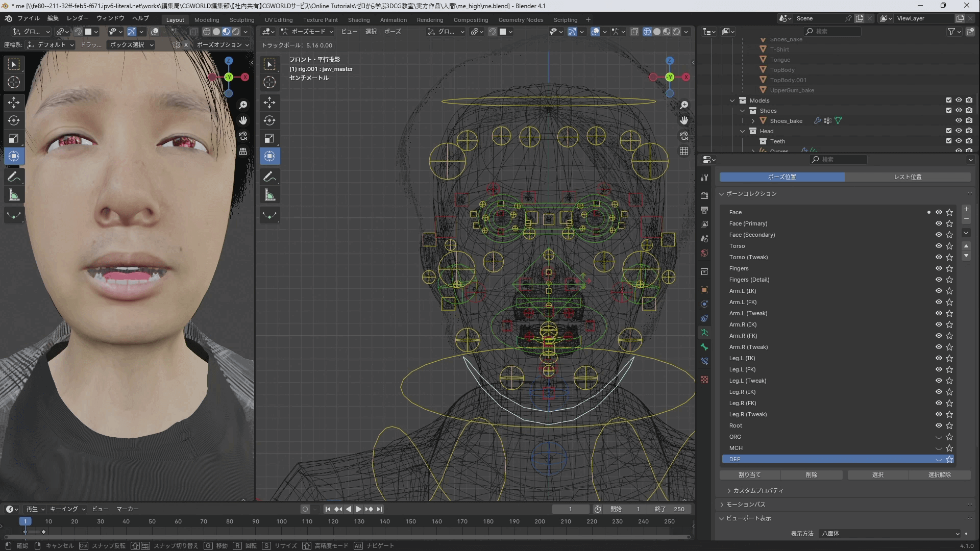The width and height of the screenshot is (980, 551).
Task: Open the キーイング dropdown in timeline
Action: [67, 509]
